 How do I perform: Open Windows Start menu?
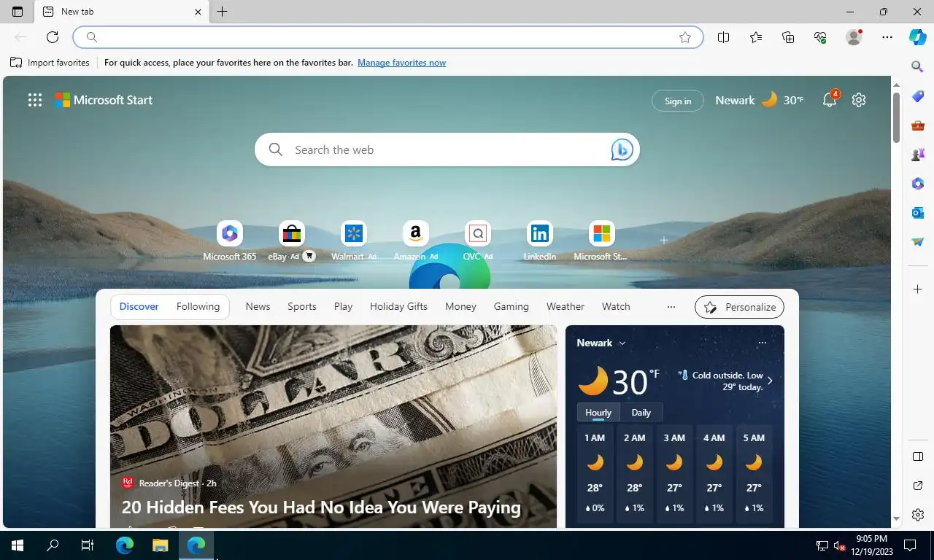pos(18,545)
